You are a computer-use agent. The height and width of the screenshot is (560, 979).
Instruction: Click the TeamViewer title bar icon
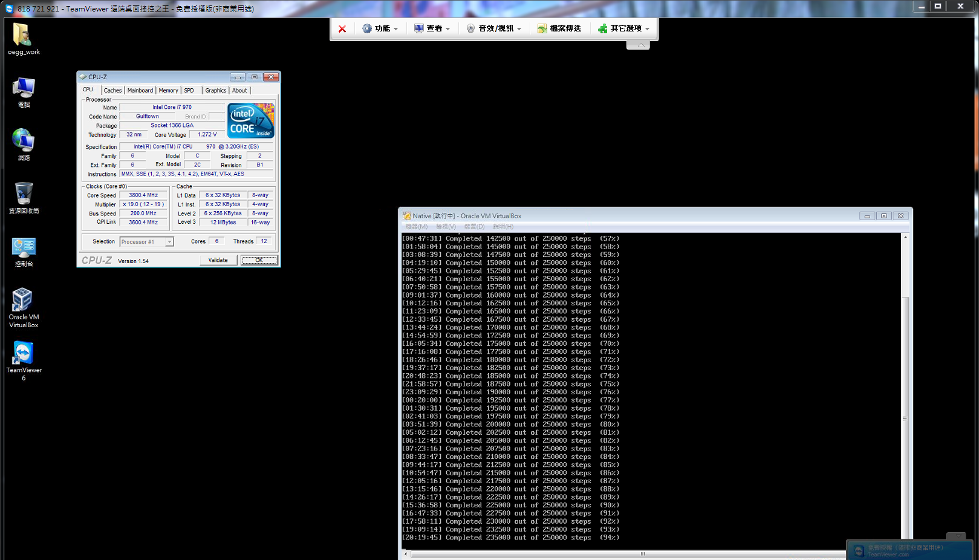point(9,8)
